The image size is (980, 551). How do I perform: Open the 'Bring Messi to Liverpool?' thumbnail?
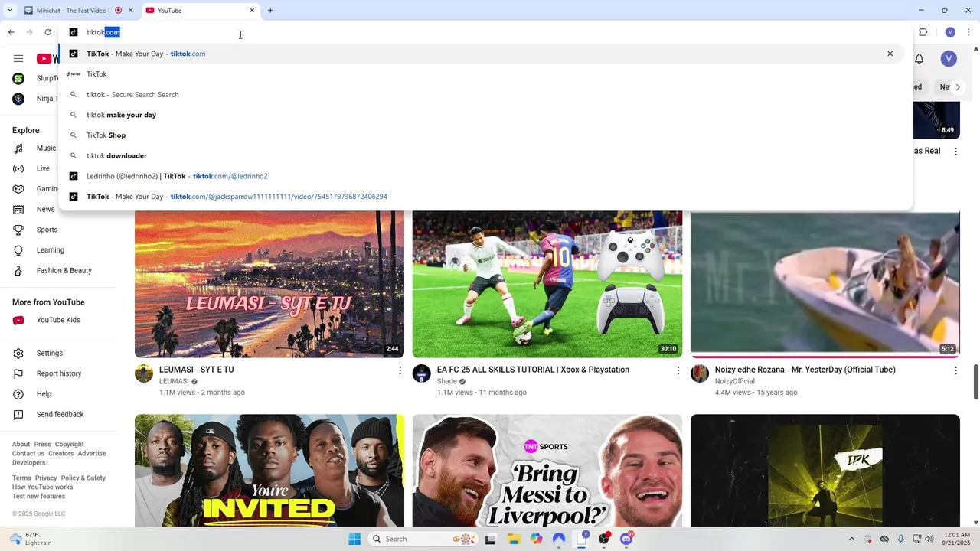(547, 471)
